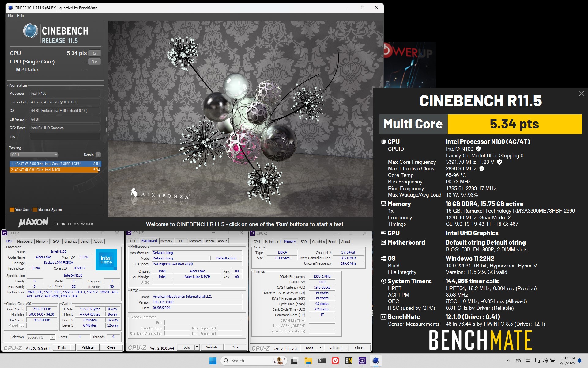
Task: Open the About tab in right CPU-Z window
Action: click(x=346, y=242)
